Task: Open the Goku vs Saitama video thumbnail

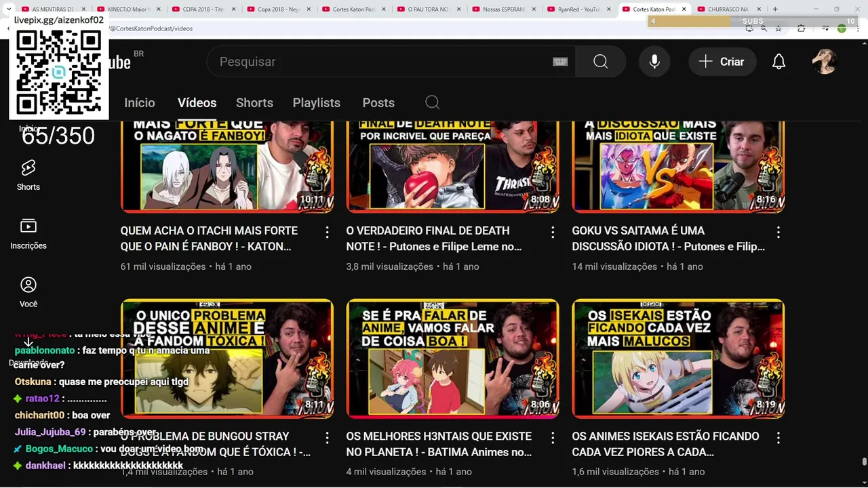Action: pos(678,167)
